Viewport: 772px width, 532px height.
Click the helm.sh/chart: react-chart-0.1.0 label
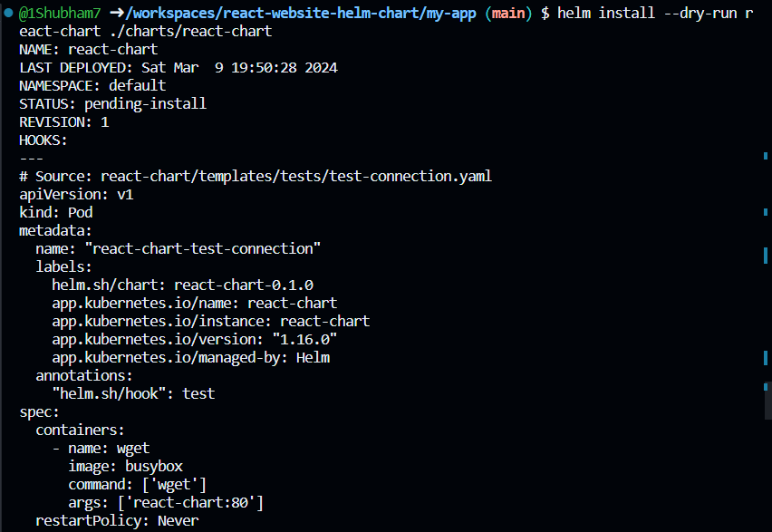[x=182, y=285]
